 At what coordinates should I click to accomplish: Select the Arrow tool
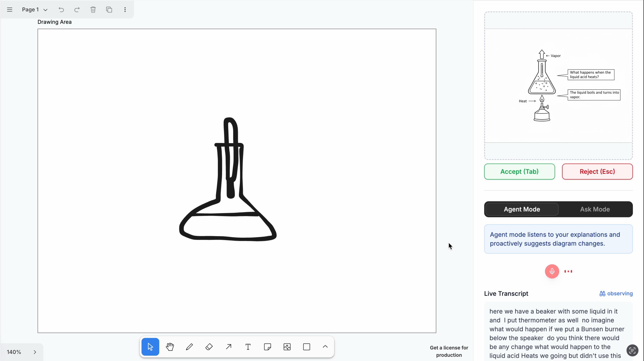(228, 347)
